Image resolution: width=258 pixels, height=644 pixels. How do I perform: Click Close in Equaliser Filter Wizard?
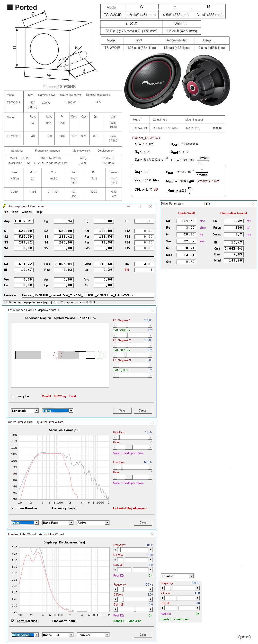pyautogui.click(x=143, y=635)
